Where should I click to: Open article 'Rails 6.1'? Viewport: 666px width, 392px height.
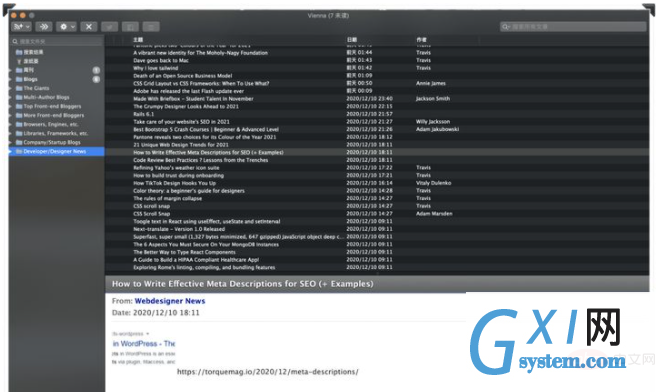click(144, 114)
